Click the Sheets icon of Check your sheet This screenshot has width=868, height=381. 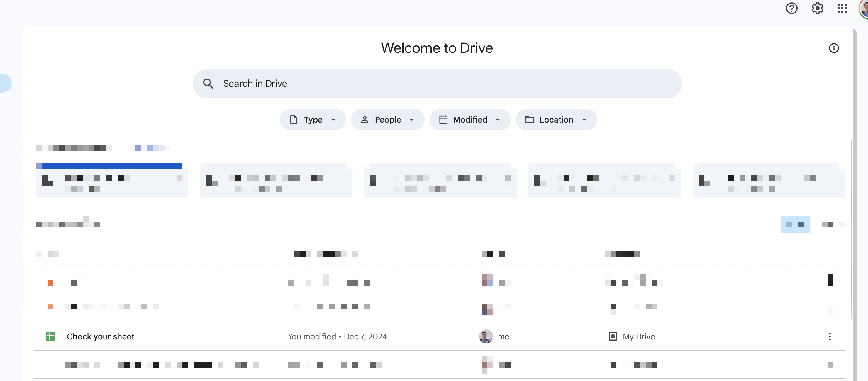coord(50,336)
